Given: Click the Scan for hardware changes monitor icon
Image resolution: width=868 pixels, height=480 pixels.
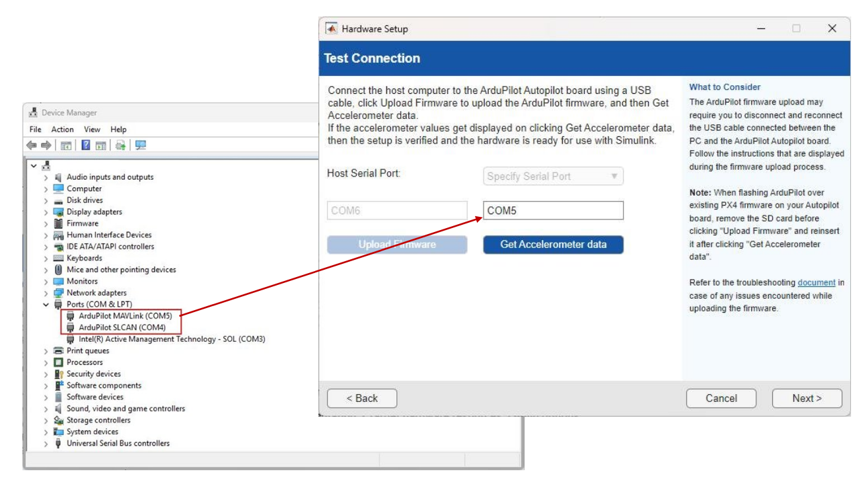Looking at the screenshot, I should point(140,145).
